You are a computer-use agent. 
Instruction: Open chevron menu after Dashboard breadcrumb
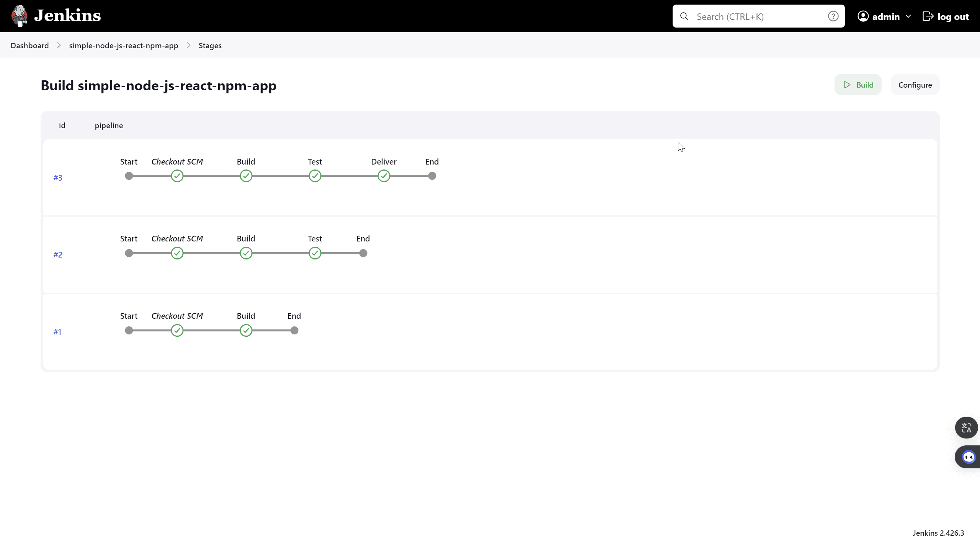(x=59, y=46)
